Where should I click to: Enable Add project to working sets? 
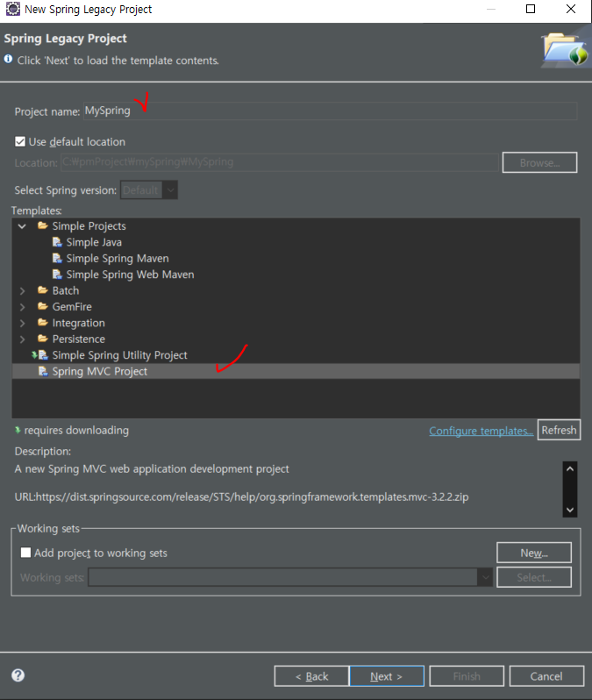click(26, 553)
